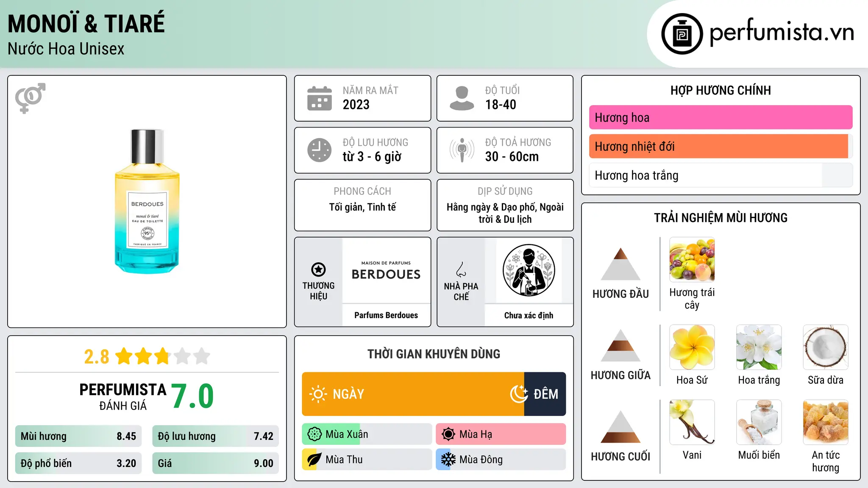Select the Mùa Đông season bar

501,460
